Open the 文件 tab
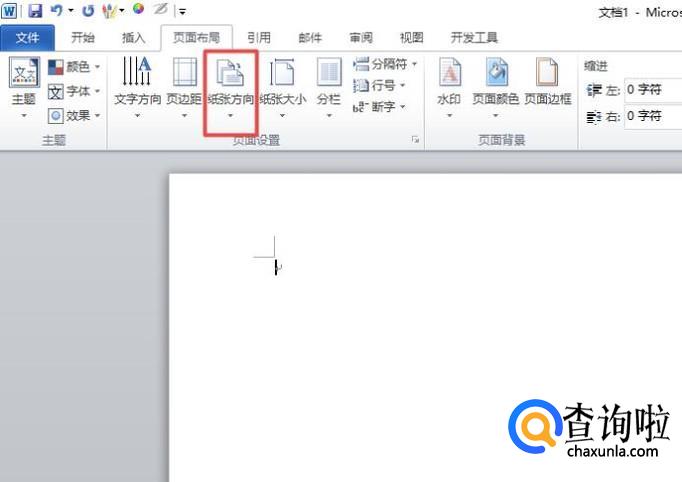The image size is (682, 482). pyautogui.click(x=27, y=38)
